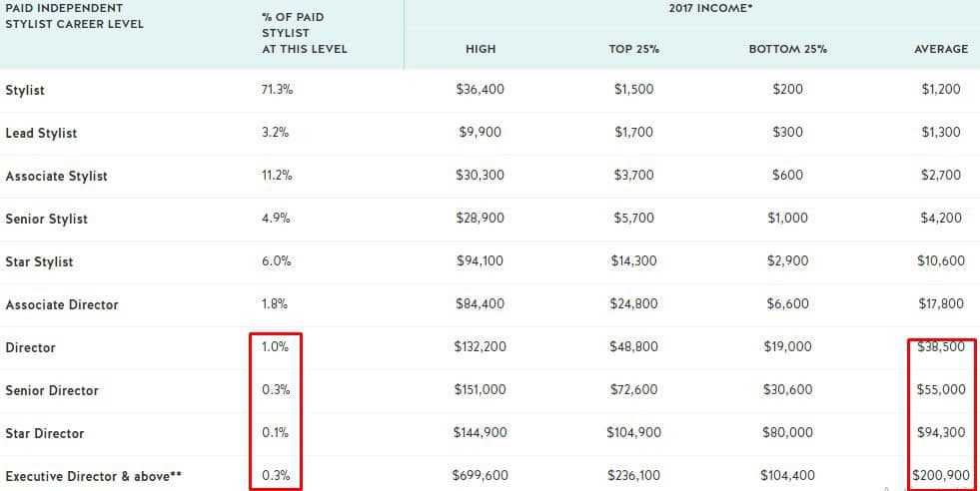Screen dimensions: 980x491
Task: Select the Lead Stylist row label
Action: coord(41,133)
